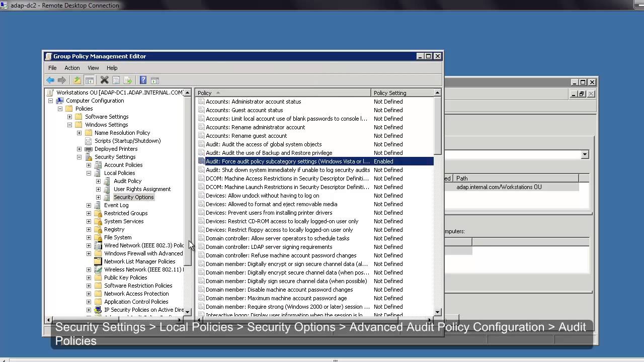This screenshot has height=362, width=644.
Task: Open Help via the question mark icon
Action: (x=143, y=80)
